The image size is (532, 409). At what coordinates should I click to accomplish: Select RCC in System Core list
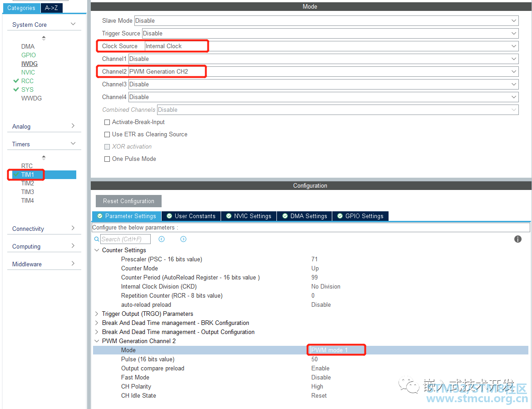pyautogui.click(x=28, y=81)
